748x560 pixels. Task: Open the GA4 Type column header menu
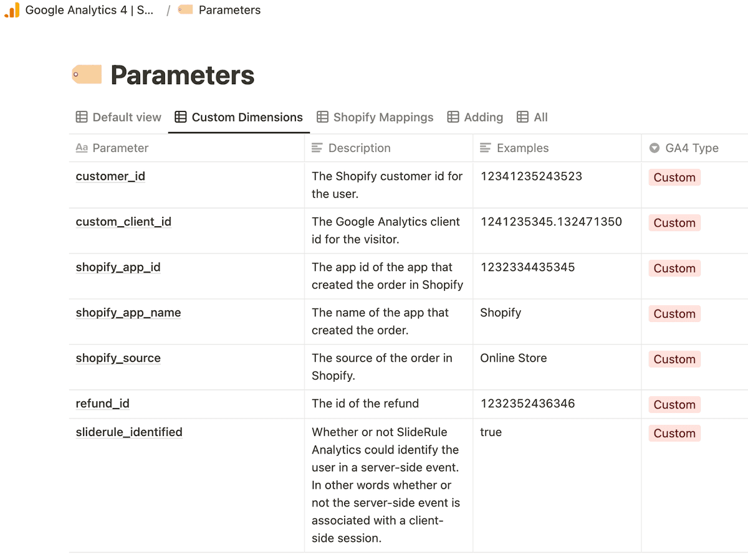[695, 148]
